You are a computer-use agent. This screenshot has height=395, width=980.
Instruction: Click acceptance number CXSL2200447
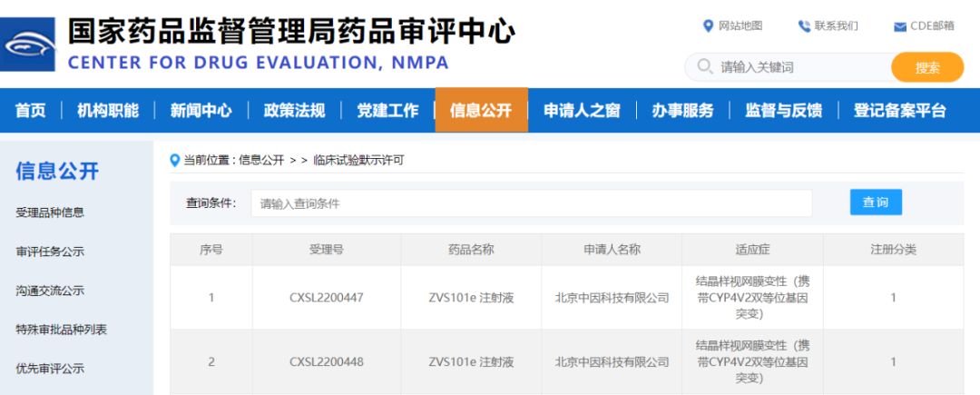point(326,298)
